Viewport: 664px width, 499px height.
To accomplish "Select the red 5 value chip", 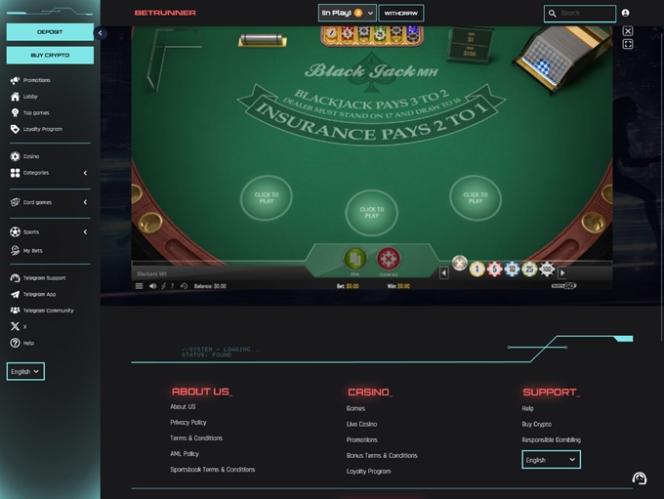I will coord(494,269).
